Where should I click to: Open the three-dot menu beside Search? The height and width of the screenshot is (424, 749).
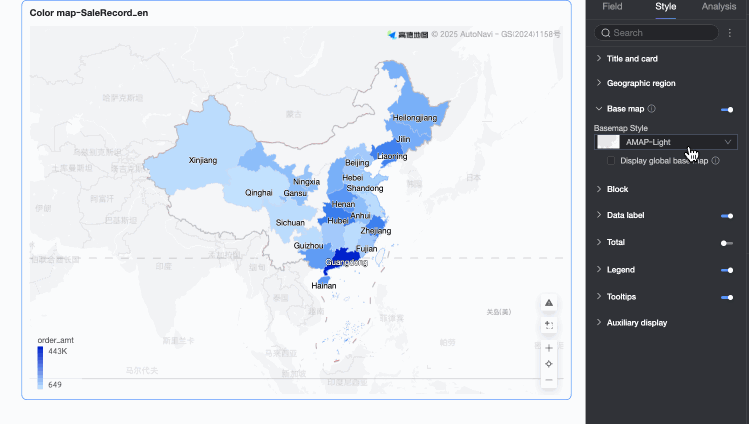[x=729, y=33]
